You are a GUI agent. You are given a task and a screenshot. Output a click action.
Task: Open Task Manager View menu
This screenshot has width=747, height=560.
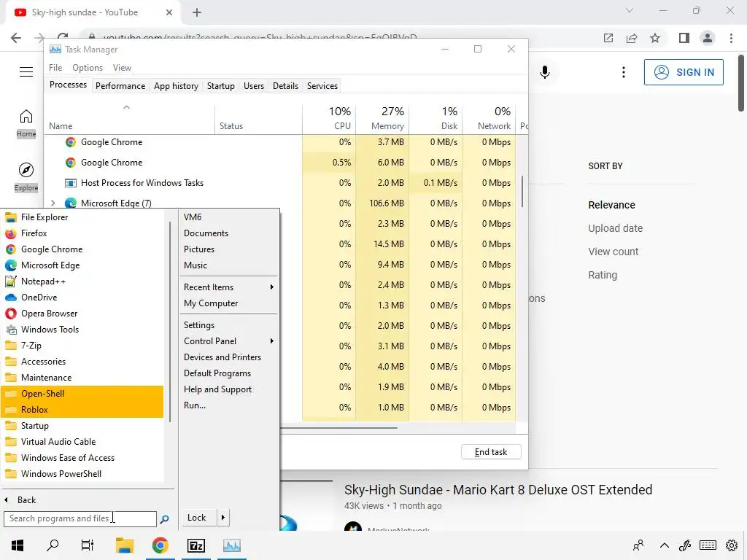(122, 68)
